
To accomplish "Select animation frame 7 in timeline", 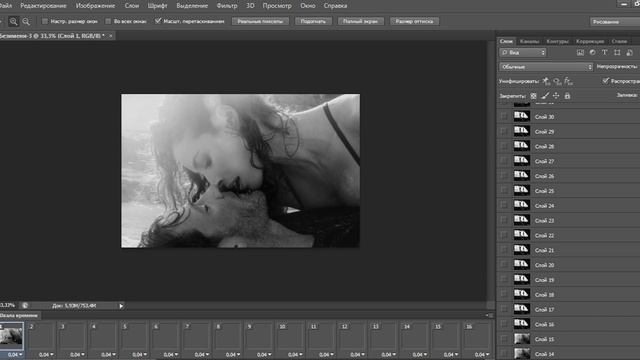I will pyautogui.click(x=196, y=336).
